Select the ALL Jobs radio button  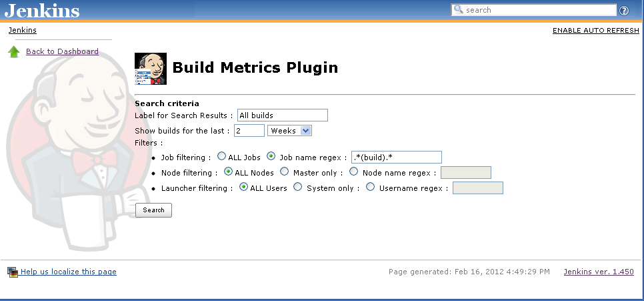point(221,156)
